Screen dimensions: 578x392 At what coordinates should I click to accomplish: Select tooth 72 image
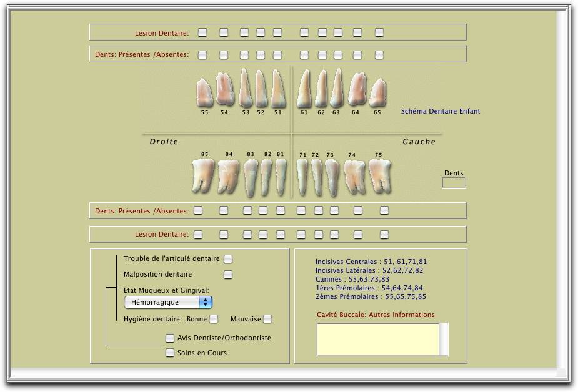[317, 178]
